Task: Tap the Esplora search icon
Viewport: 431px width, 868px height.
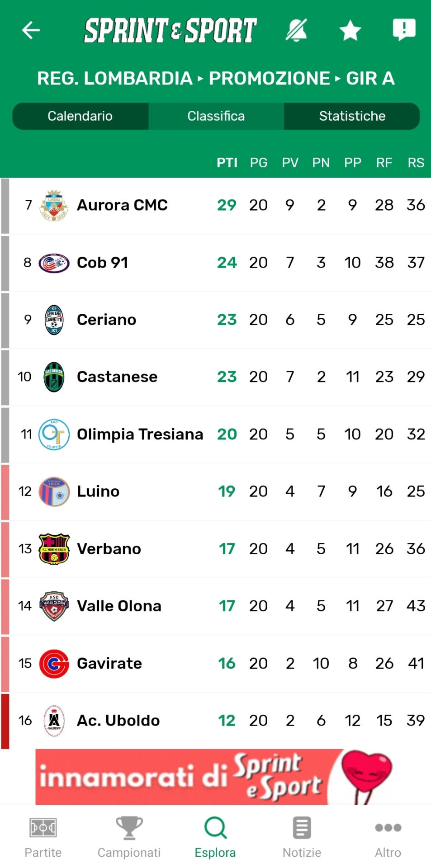Action: pyautogui.click(x=215, y=837)
